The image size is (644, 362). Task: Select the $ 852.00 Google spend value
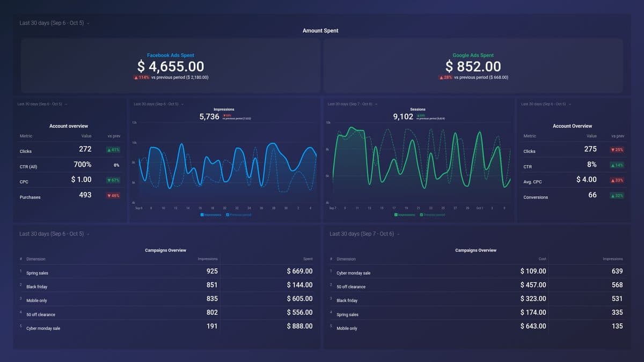click(x=473, y=67)
